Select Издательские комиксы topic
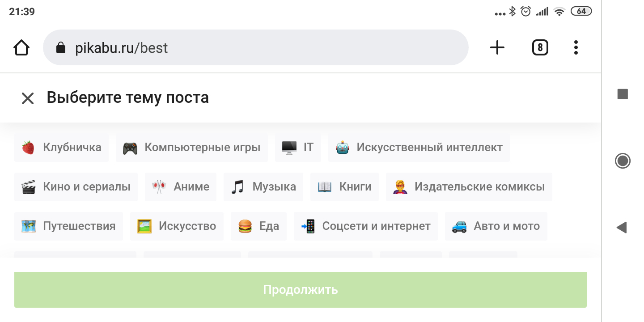Image resolution: width=644 pixels, height=322 pixels. [469, 187]
